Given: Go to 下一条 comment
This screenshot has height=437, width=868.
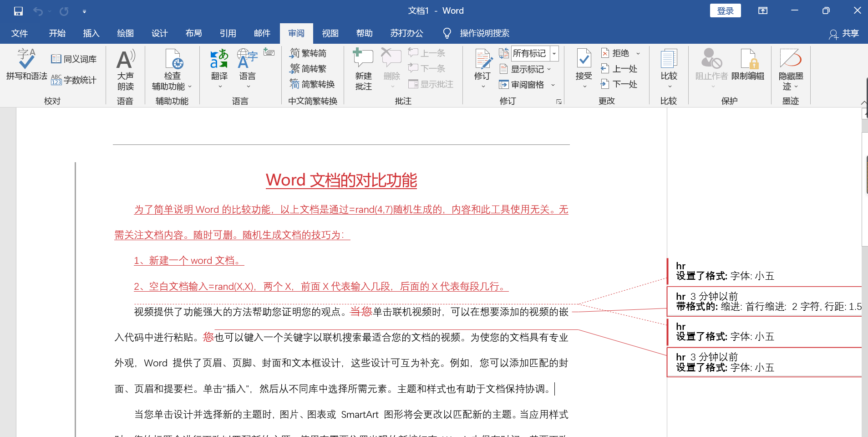Looking at the screenshot, I should click(x=427, y=69).
